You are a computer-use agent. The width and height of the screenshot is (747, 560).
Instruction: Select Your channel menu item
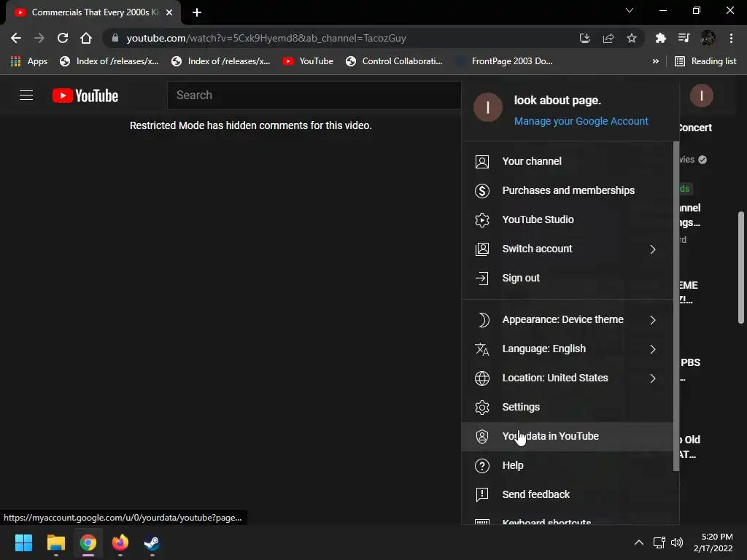coord(567,161)
